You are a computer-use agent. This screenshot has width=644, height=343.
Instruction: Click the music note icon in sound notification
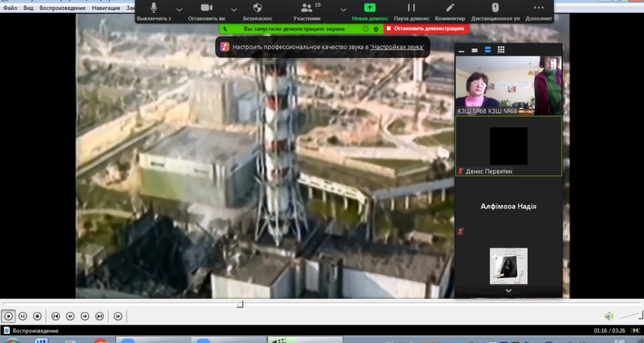[x=224, y=47]
